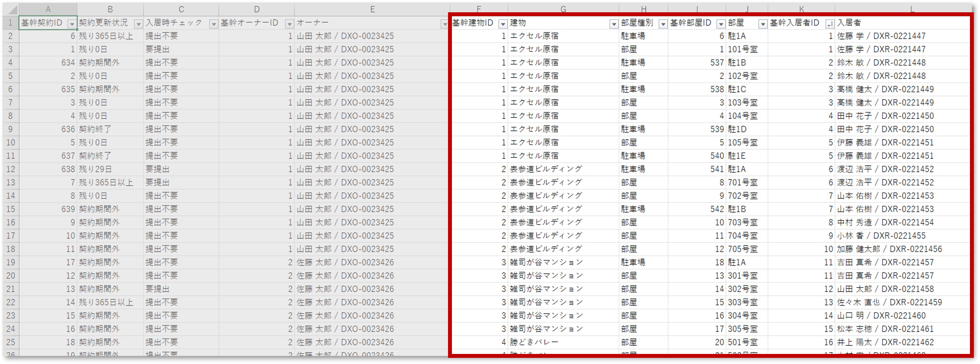Open the 入居時チェック filter icon
Viewport: 980px width, 364px height.
click(213, 23)
